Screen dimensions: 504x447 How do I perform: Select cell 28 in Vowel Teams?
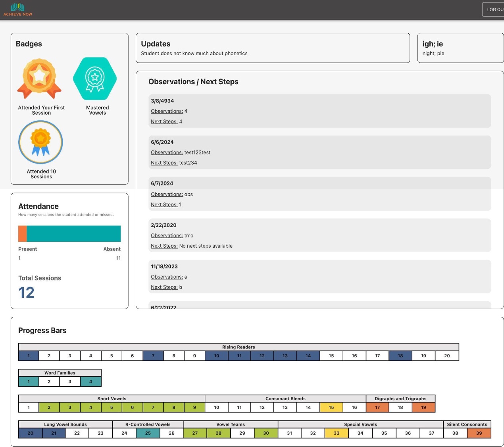[219, 433]
